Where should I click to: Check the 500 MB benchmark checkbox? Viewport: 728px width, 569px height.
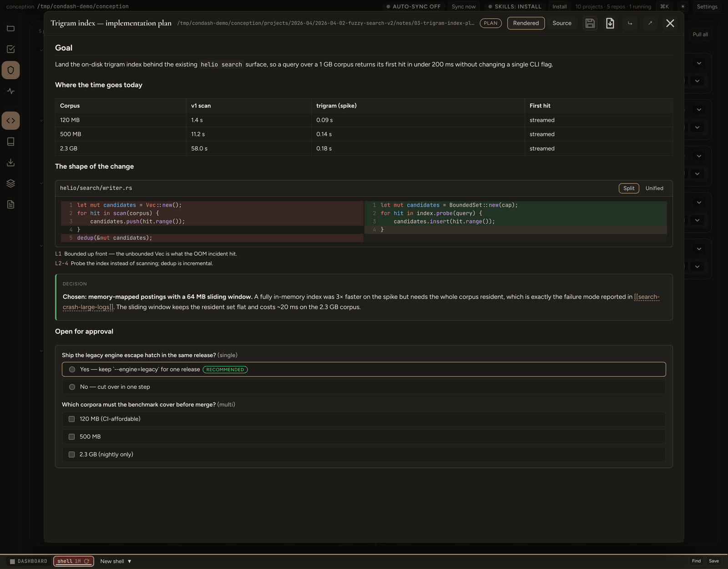tap(71, 437)
